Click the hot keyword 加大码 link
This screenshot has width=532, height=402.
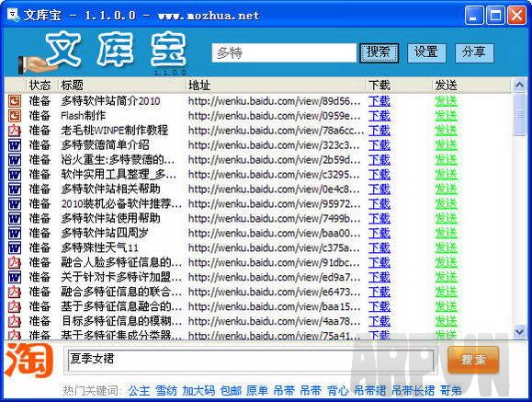(198, 390)
